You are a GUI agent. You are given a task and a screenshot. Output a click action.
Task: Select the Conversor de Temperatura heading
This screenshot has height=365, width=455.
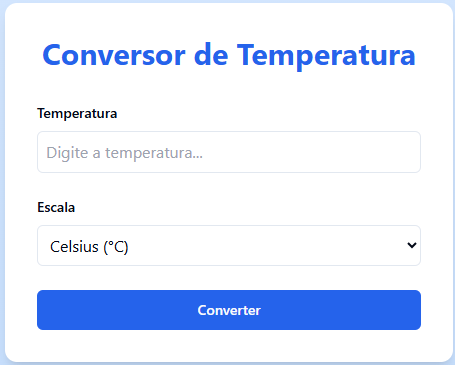click(229, 55)
